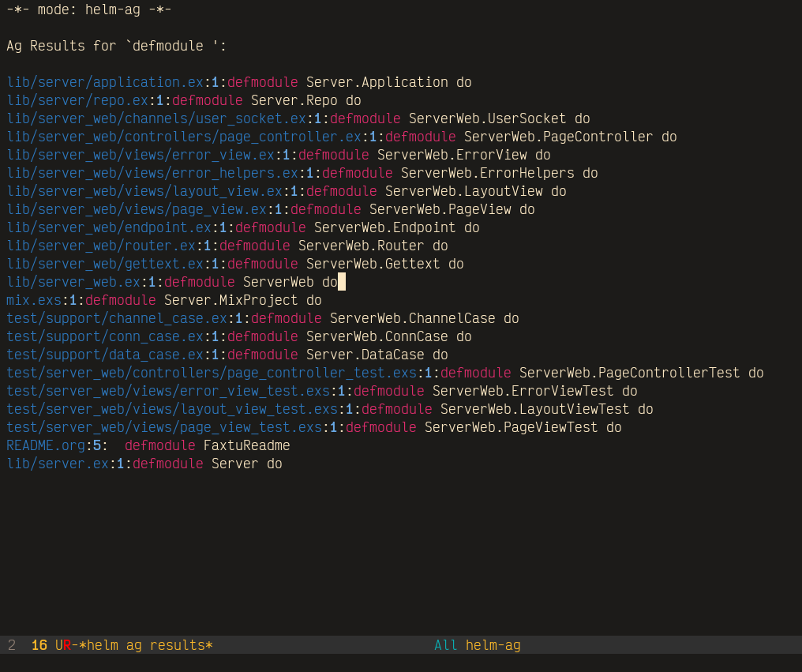Open the error_helpers.ex match
802x672 pixels.
coord(152,174)
